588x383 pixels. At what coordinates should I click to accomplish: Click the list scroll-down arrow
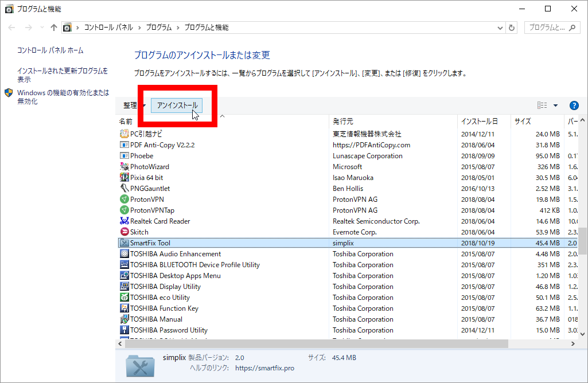(582, 334)
